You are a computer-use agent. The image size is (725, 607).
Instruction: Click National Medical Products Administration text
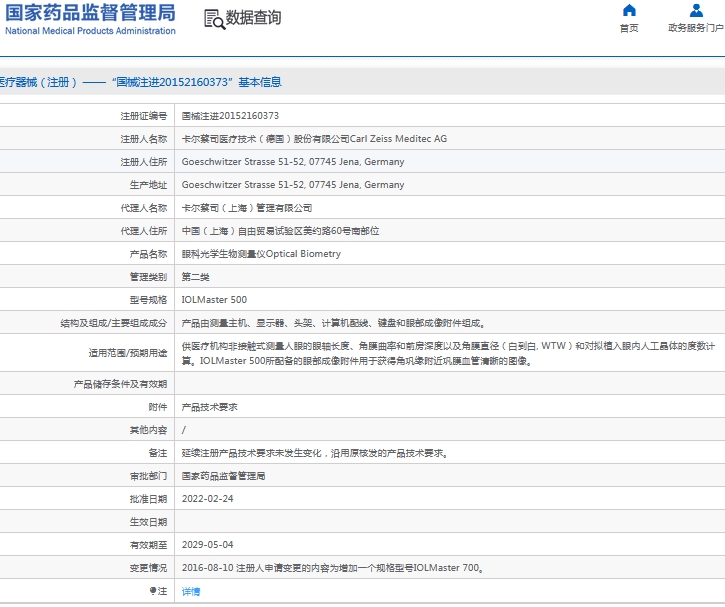click(90, 31)
